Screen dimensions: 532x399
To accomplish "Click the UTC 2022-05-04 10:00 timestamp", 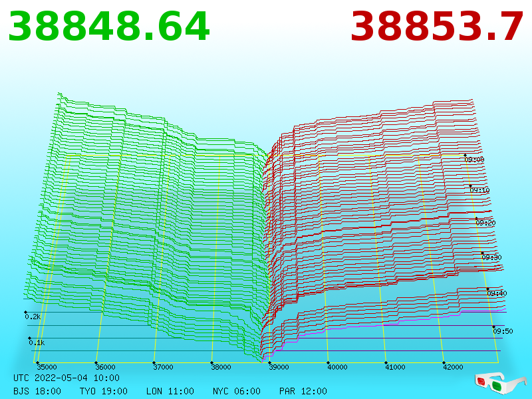I will pyautogui.click(x=66, y=378).
